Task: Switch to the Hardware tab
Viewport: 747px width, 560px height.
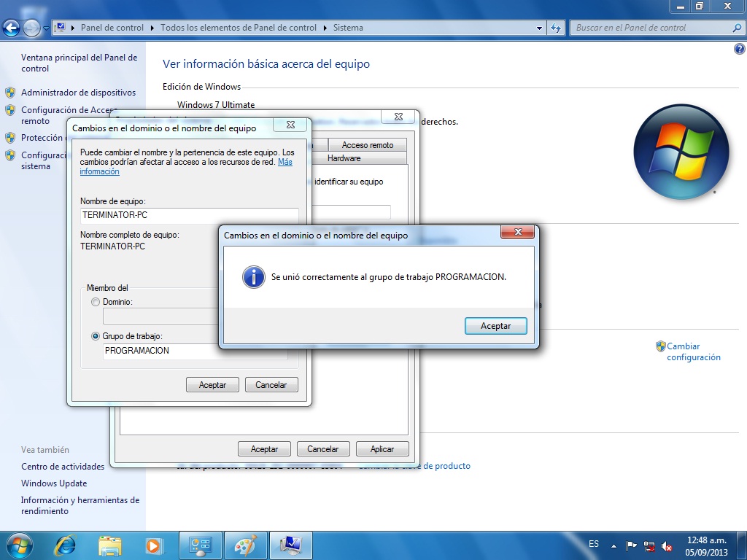Action: (x=344, y=158)
